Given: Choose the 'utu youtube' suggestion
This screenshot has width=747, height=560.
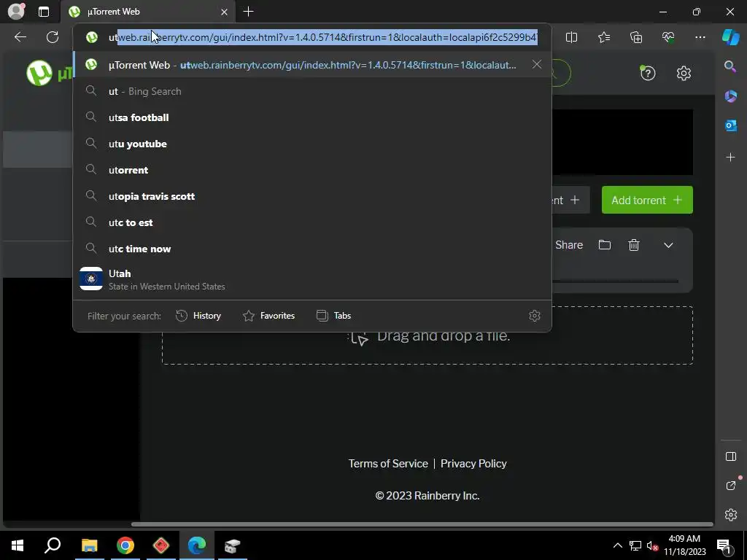Looking at the screenshot, I should point(312,144).
